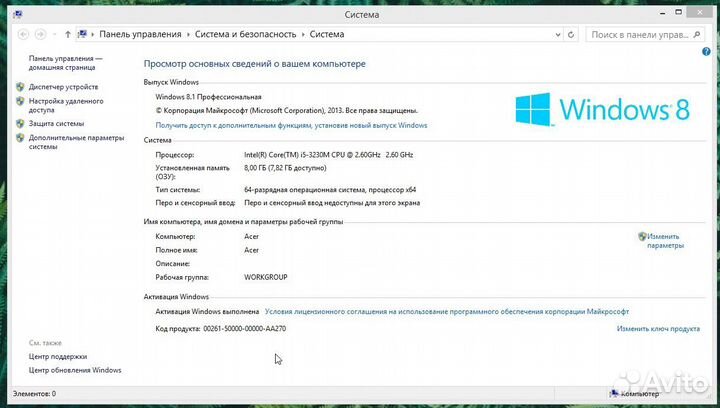720x408 pixels.
Task: Select 'Панель управления' breadcrumb
Action: [x=140, y=34]
